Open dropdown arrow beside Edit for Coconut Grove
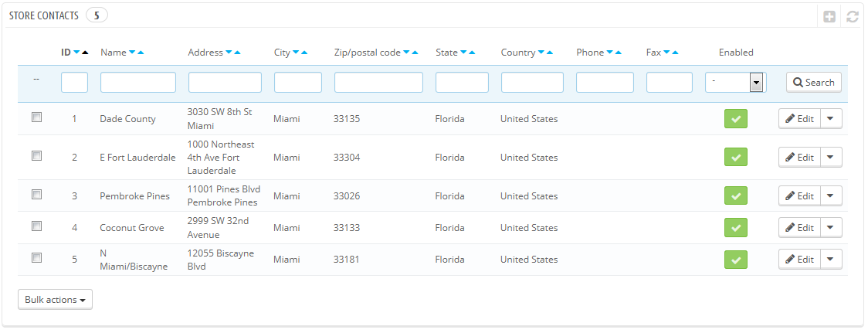 pyautogui.click(x=830, y=227)
